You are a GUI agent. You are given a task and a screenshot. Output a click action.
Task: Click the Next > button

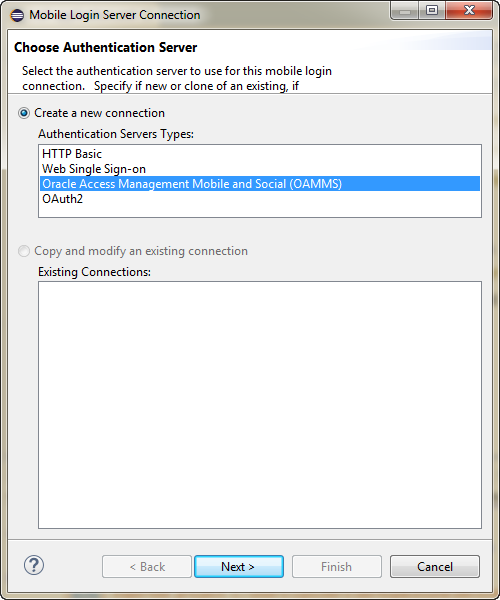[x=239, y=566]
